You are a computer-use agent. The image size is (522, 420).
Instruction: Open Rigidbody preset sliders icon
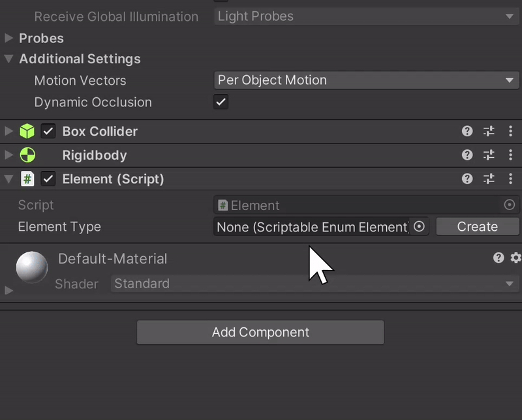[x=489, y=155]
